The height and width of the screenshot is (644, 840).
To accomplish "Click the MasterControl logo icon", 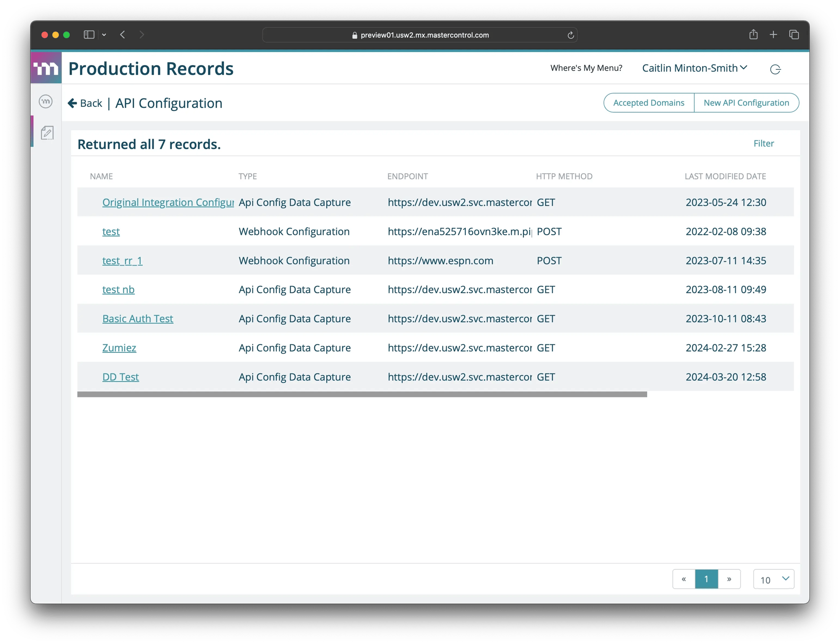I will 46,68.
